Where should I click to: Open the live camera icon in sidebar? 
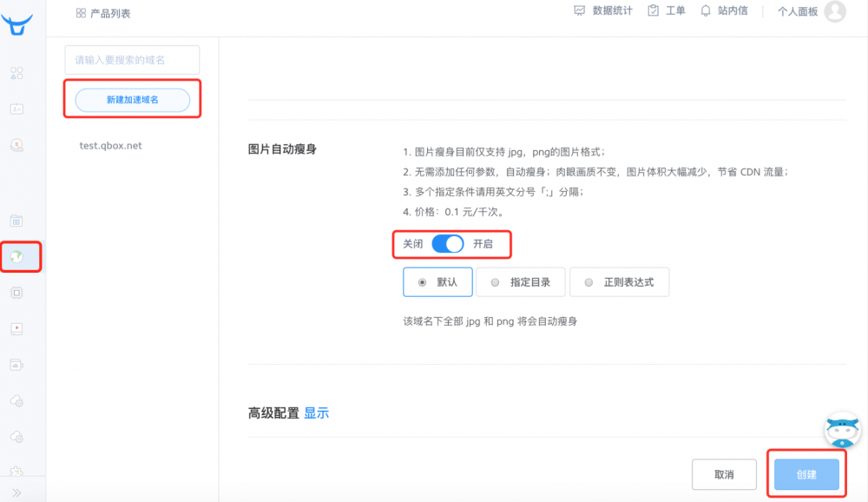[x=16, y=365]
